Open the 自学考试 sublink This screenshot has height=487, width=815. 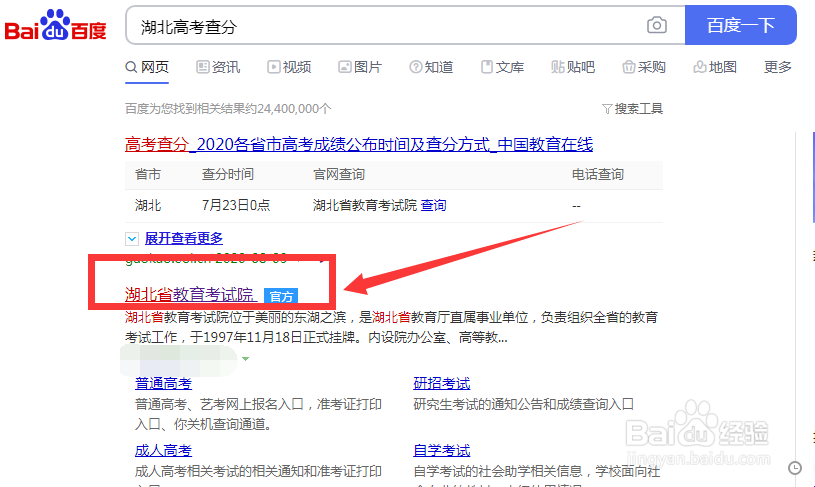pyautogui.click(x=442, y=451)
